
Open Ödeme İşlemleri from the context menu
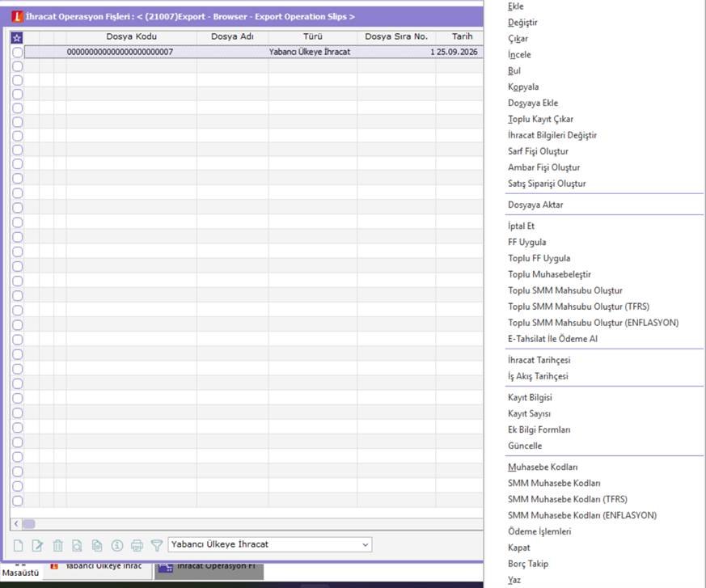click(539, 531)
